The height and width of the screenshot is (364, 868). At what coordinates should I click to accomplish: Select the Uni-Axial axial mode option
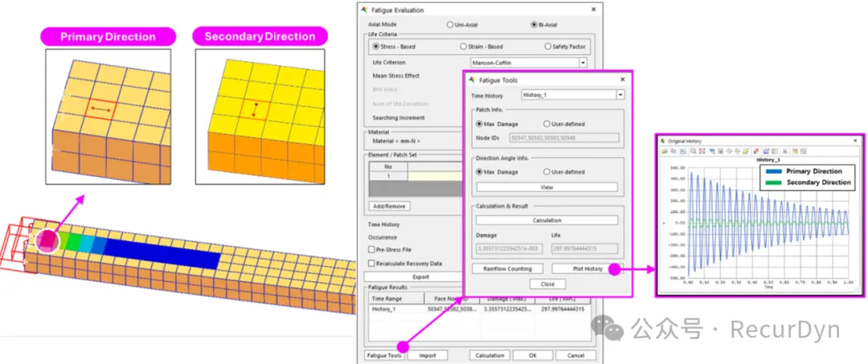pos(450,25)
